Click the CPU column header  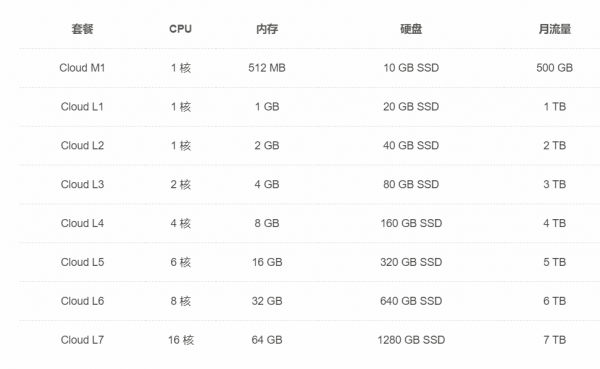click(180, 29)
